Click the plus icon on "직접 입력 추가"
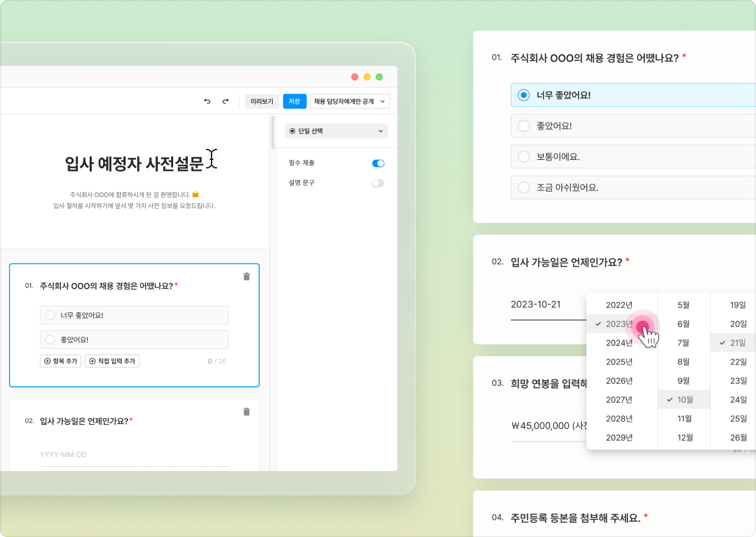Viewport: 756px width, 537px height. [91, 361]
